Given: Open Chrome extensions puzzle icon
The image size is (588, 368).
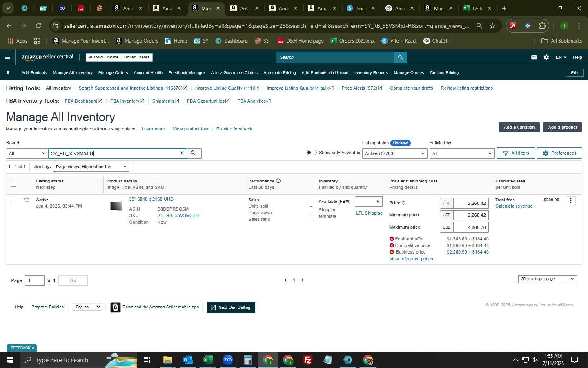Looking at the screenshot, I should point(542,26).
